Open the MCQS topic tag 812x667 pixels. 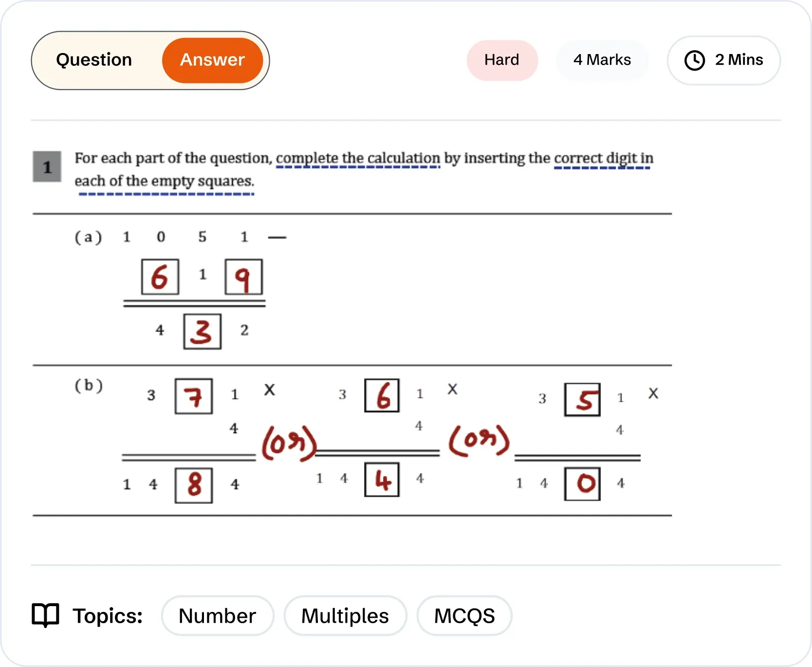(x=464, y=616)
